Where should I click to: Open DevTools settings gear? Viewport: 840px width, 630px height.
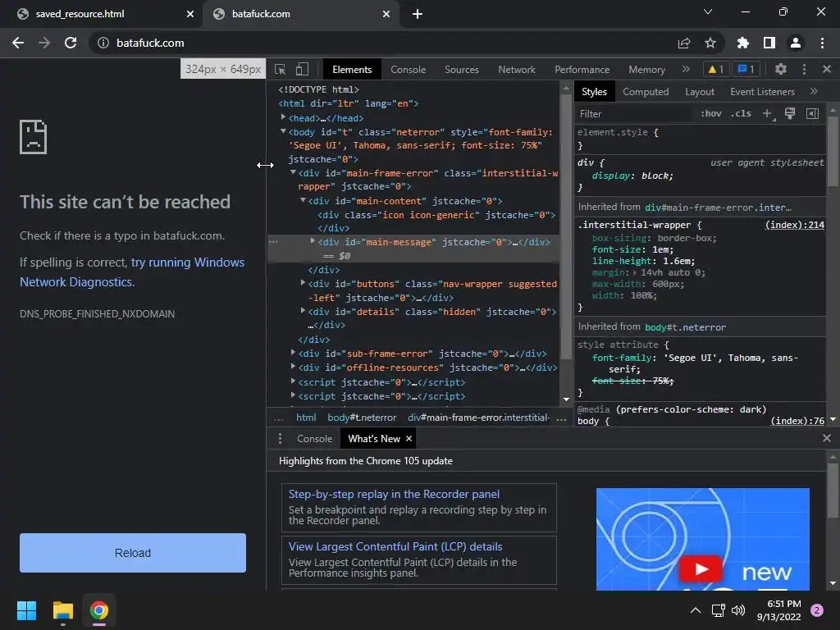[781, 69]
